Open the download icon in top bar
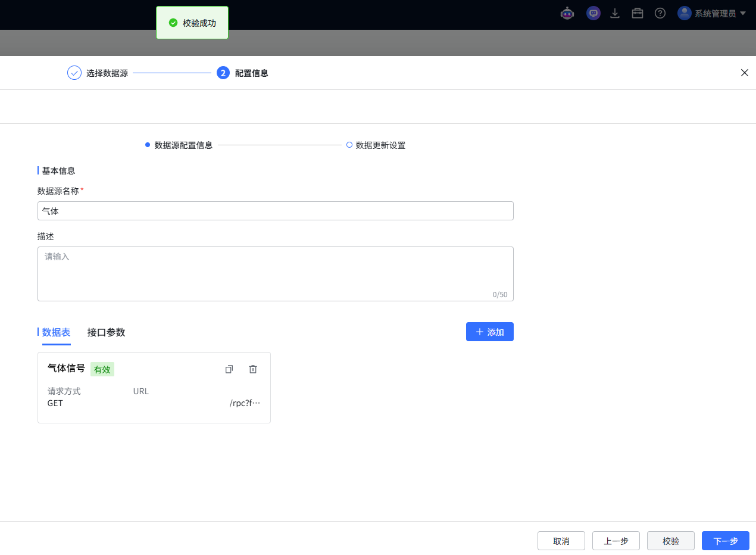 pyautogui.click(x=616, y=13)
